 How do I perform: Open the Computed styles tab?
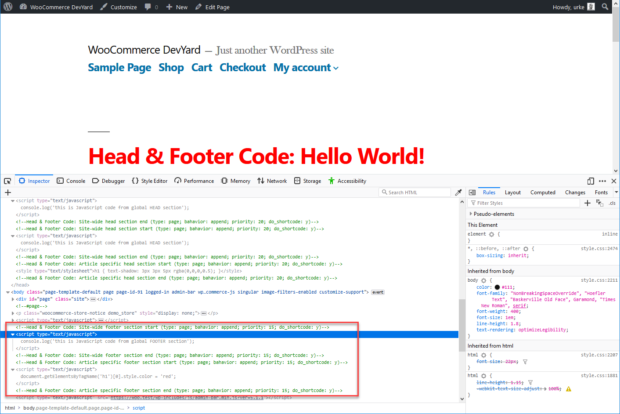tap(543, 192)
